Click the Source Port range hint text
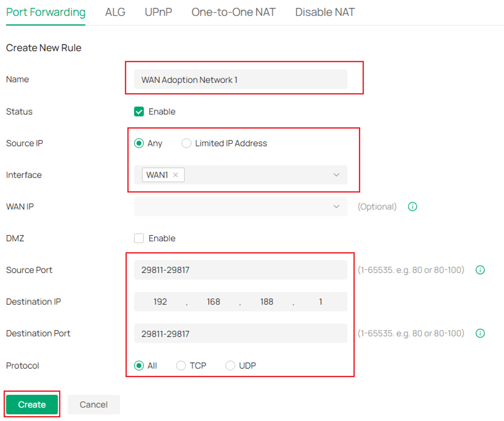Screen dimensions: 504x421 411,270
